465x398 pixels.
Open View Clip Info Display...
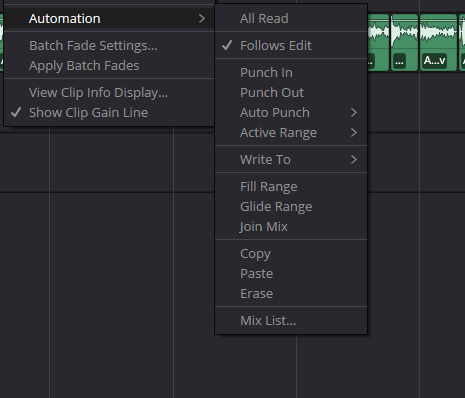click(x=109, y=93)
